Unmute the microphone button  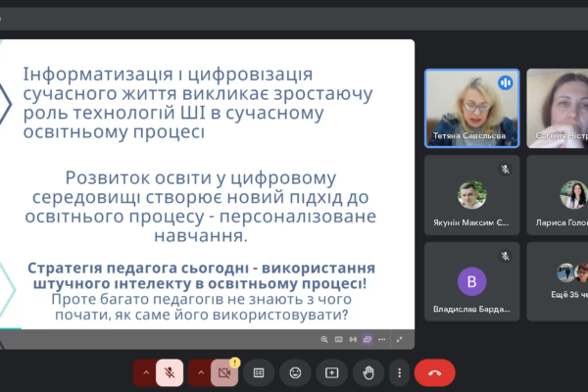pos(170,372)
